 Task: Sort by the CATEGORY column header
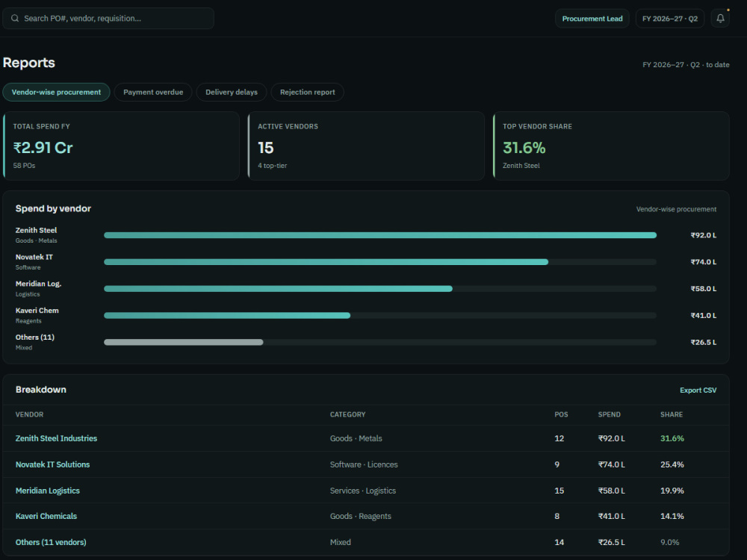348,414
